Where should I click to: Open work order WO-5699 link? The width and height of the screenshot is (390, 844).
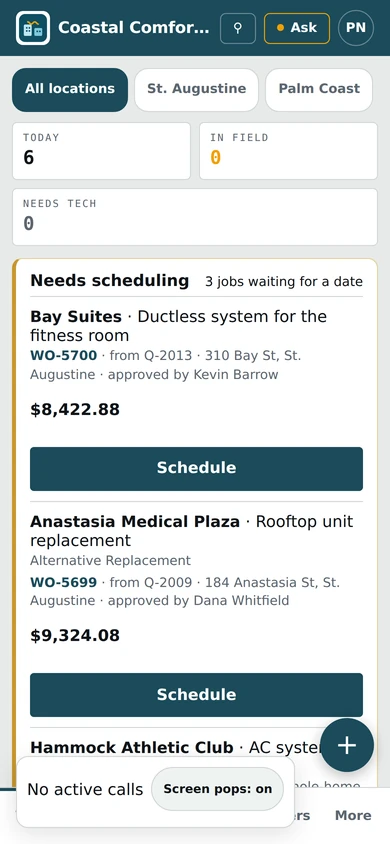[63, 582]
